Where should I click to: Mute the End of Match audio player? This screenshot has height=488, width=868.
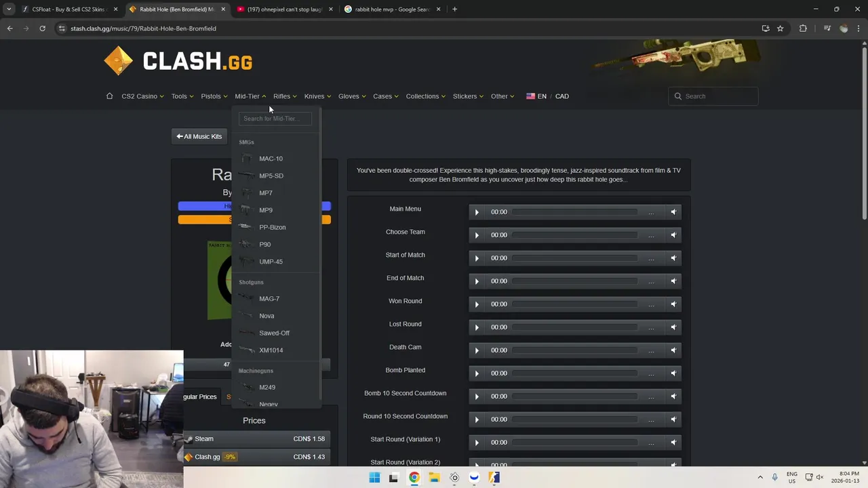coord(673,281)
